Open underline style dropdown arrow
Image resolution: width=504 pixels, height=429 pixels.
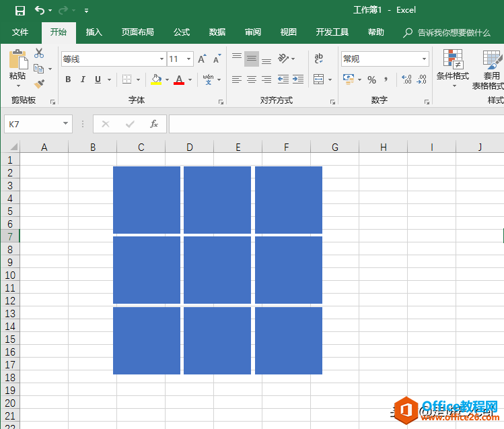click(x=109, y=79)
